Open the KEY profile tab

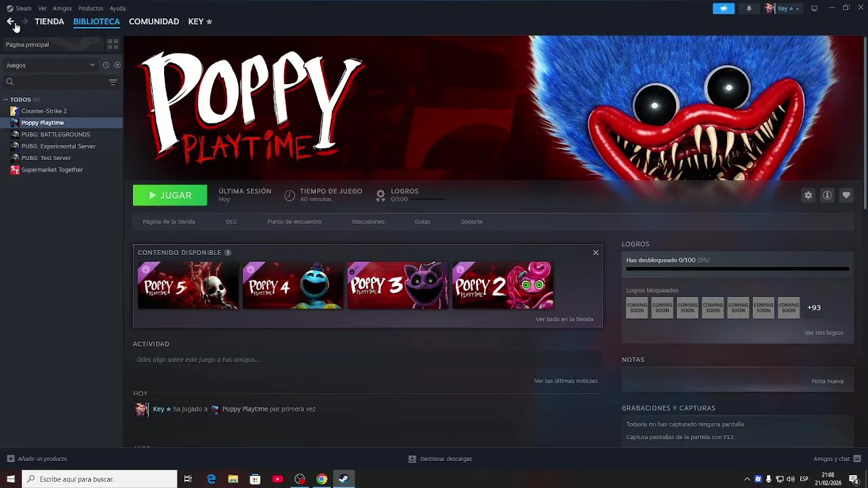pos(200,22)
